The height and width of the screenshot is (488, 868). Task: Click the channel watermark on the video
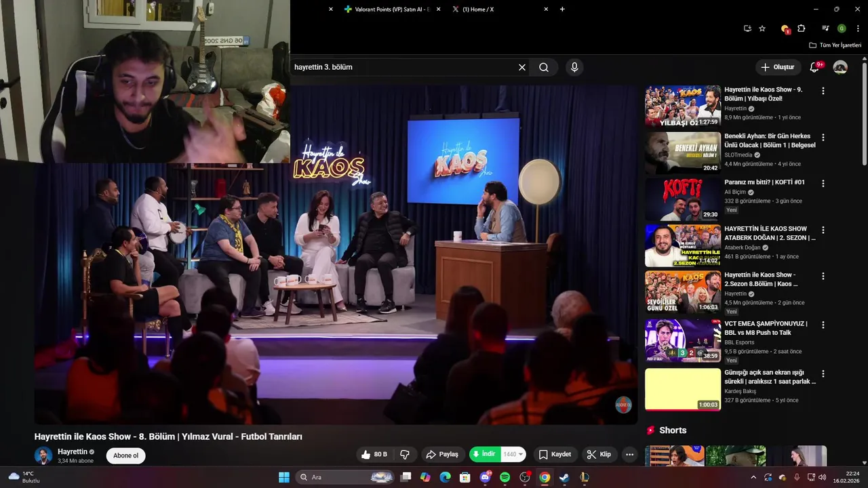623,405
